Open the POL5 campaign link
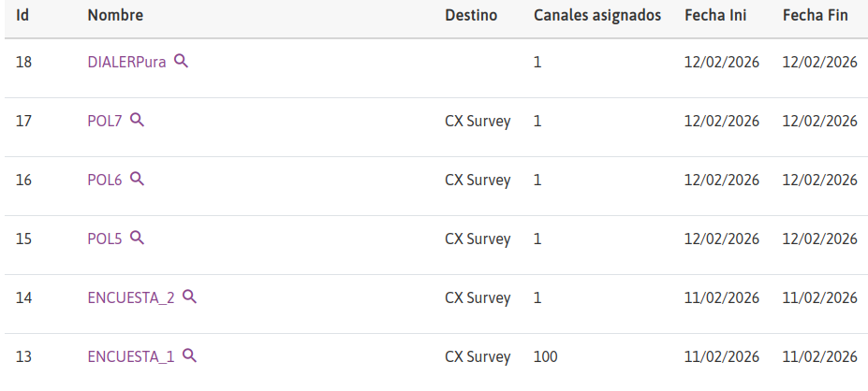Image resolution: width=868 pixels, height=391 pixels. tap(105, 239)
